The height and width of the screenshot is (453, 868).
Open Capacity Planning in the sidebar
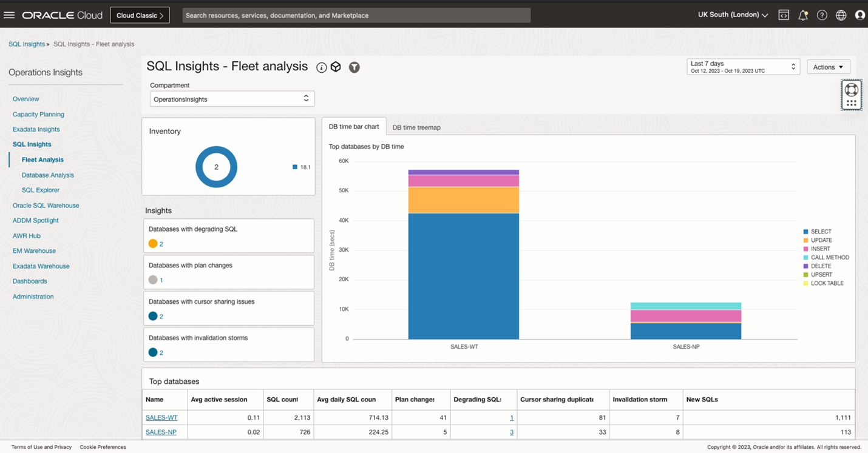pos(38,114)
